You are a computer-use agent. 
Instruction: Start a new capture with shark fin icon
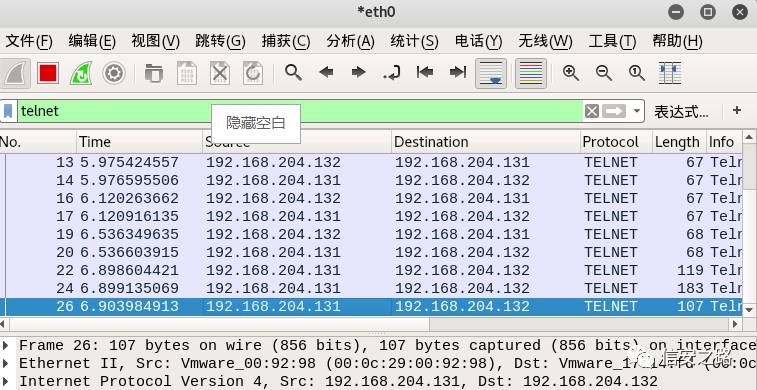click(x=15, y=73)
